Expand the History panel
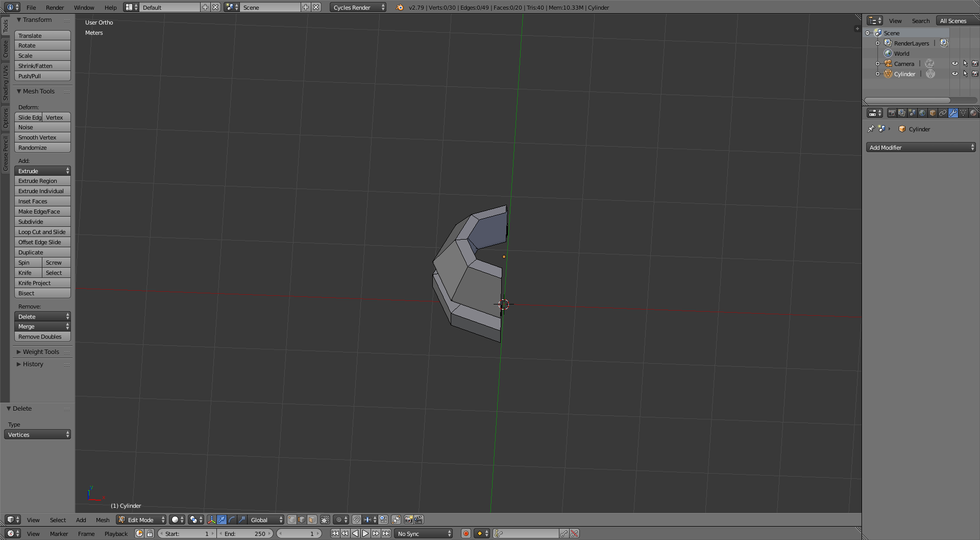Screen dimensions: 980x540 coord(30,364)
